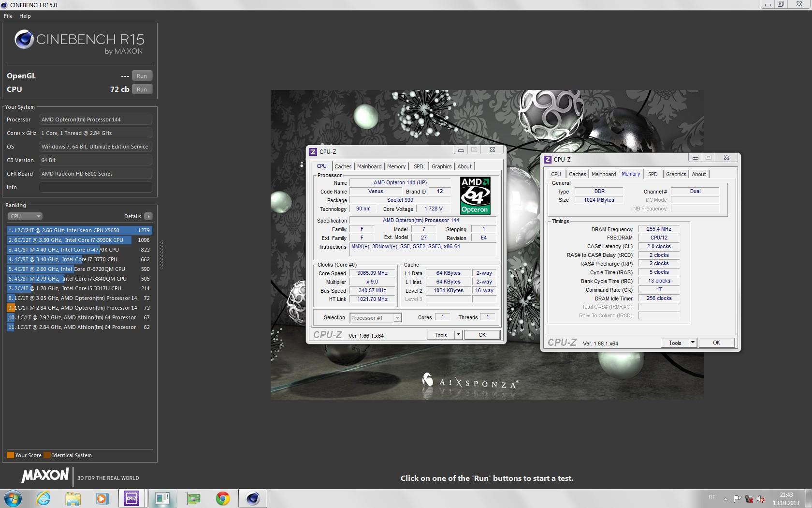The image size is (812, 508).
Task: Open circuit board app icon in taskbar
Action: [193, 498]
